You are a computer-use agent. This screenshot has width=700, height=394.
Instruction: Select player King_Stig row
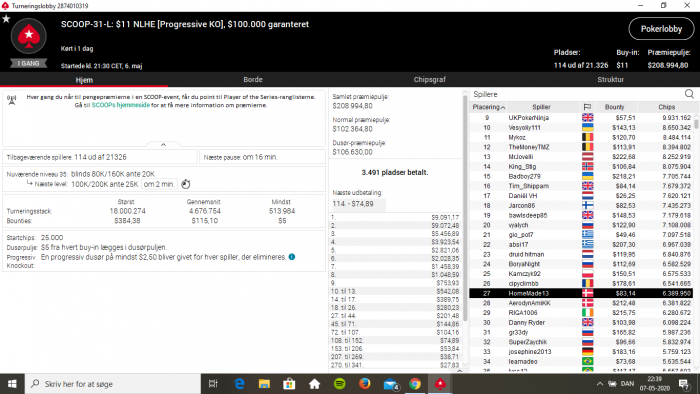click(581, 166)
